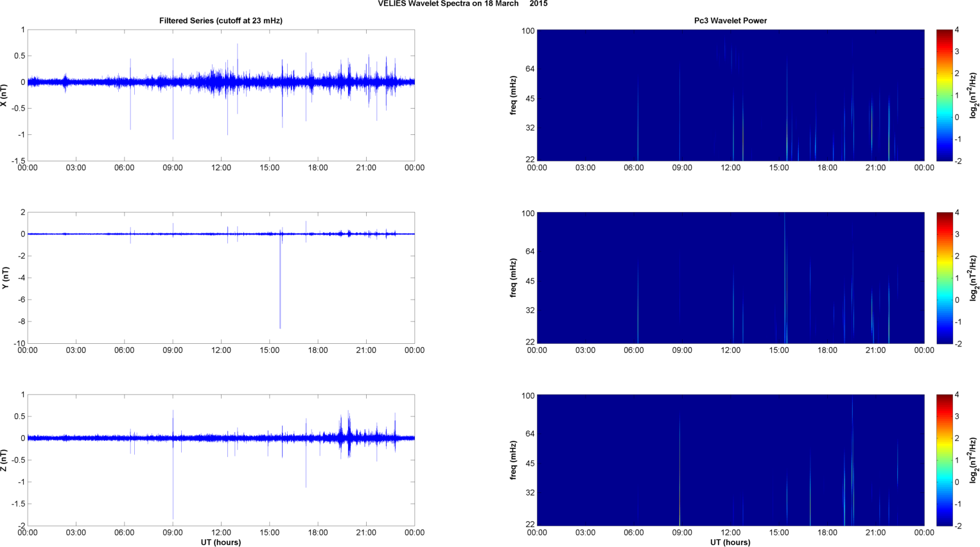
Task: Select the Pc3 Wavelet Power heading
Action: (x=730, y=21)
